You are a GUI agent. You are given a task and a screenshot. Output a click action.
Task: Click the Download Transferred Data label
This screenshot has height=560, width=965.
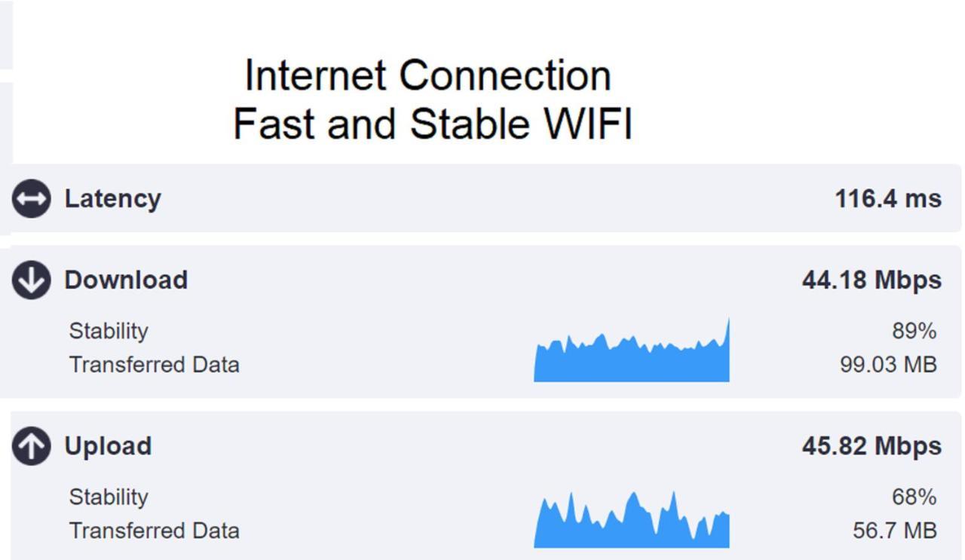(155, 365)
